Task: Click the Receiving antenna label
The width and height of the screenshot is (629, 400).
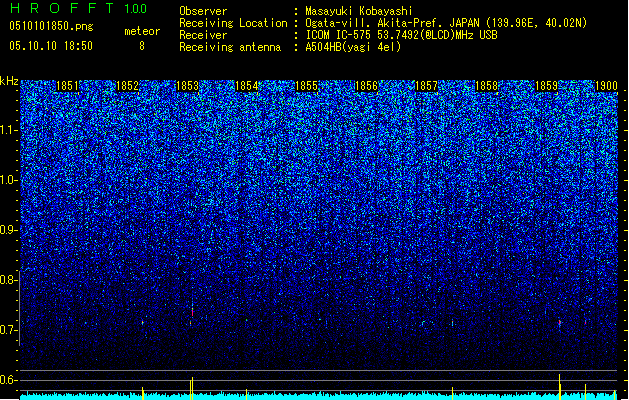Action: [230, 47]
